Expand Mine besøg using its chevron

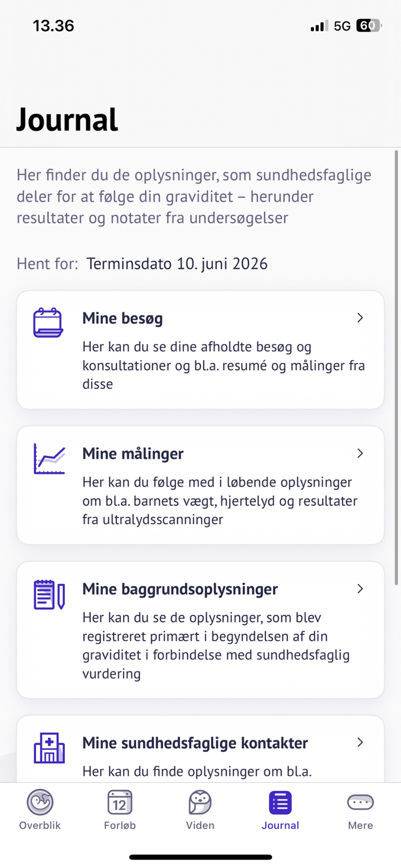(x=360, y=318)
